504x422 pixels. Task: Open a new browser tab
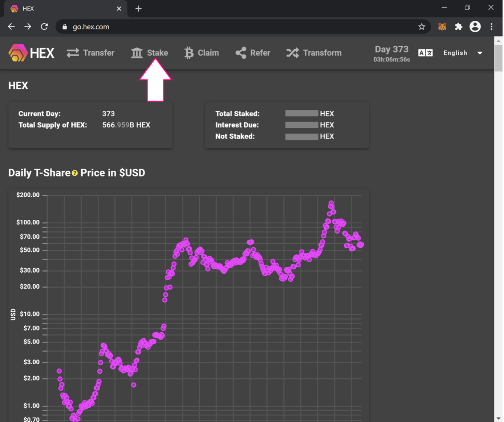(x=138, y=9)
